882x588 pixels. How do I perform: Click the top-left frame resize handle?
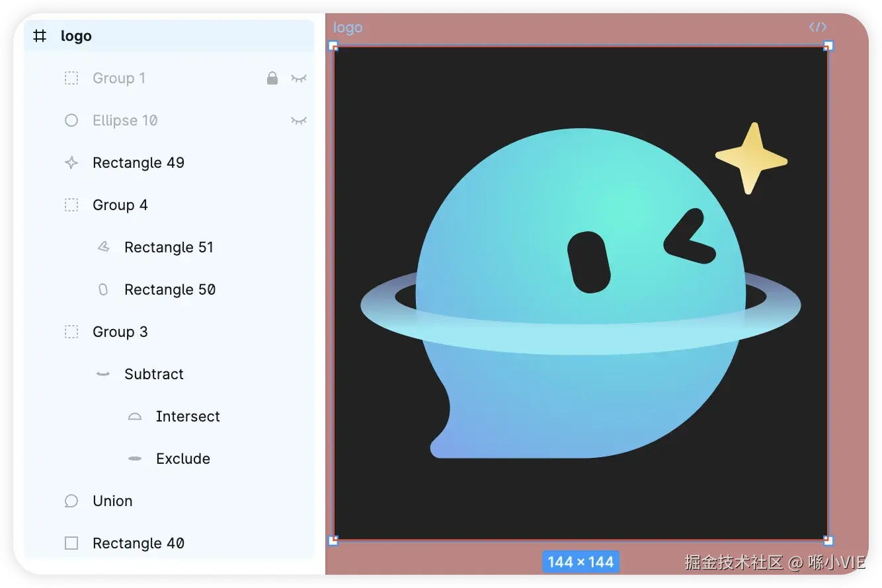(333, 46)
